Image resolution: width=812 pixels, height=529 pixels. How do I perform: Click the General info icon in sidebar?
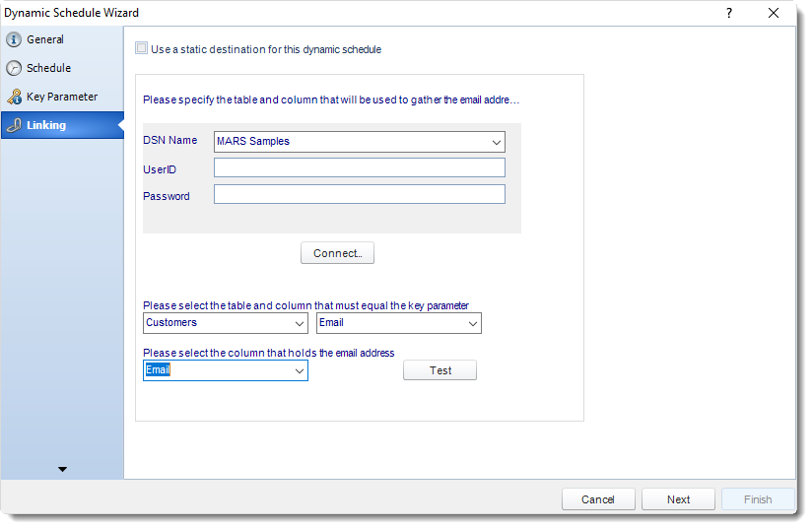tap(14, 39)
